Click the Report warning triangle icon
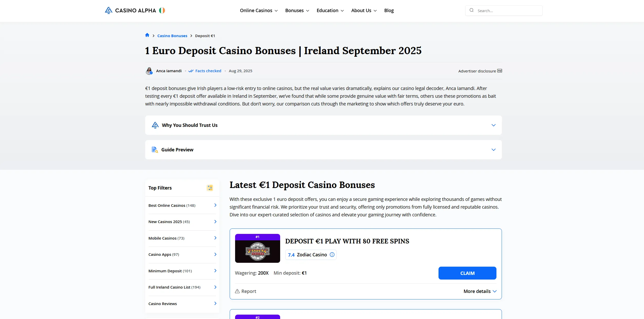The width and height of the screenshot is (644, 319). [237, 291]
